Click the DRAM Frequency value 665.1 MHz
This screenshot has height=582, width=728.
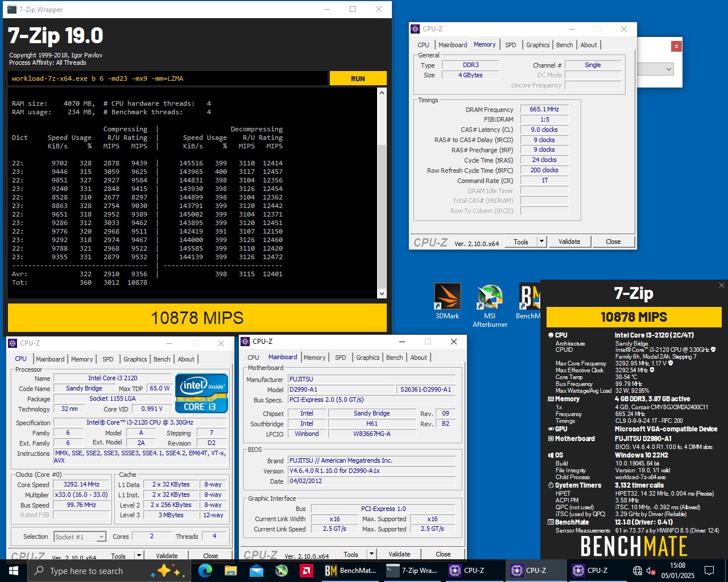click(x=544, y=109)
